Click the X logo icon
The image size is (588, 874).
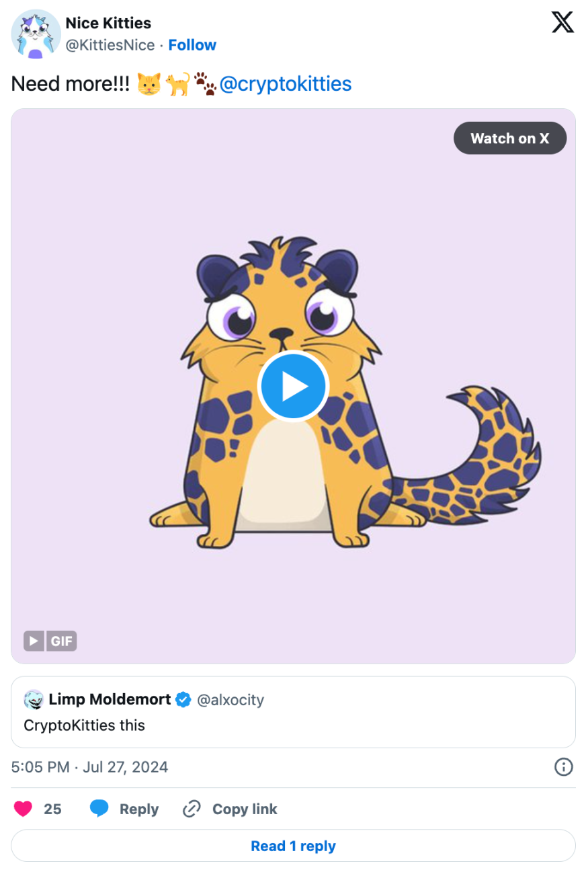(562, 23)
